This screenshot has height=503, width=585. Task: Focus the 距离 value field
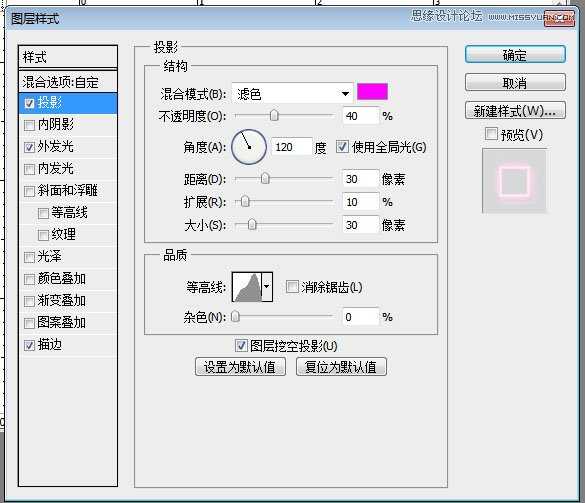click(361, 179)
